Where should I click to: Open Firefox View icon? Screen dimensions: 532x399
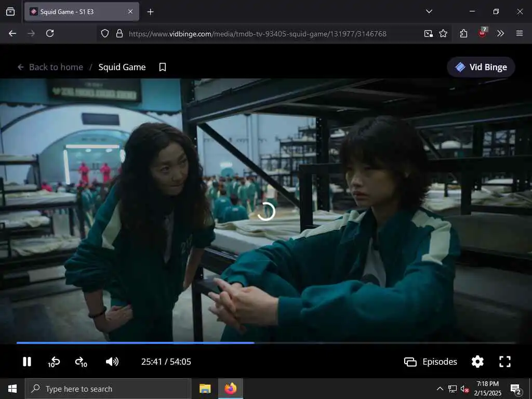coord(10,11)
